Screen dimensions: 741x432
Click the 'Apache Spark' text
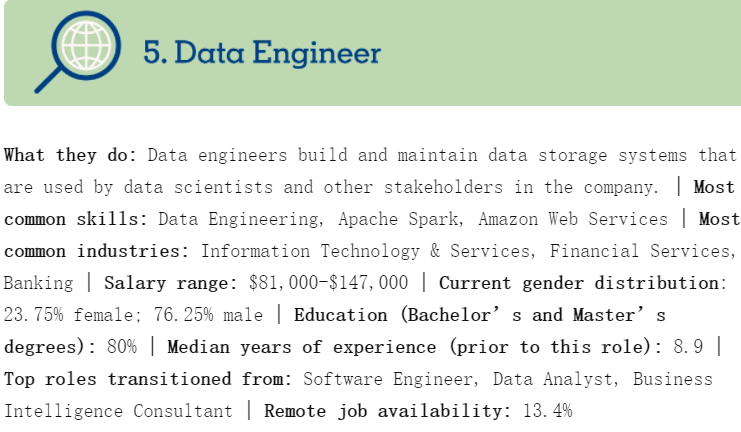[x=398, y=219]
